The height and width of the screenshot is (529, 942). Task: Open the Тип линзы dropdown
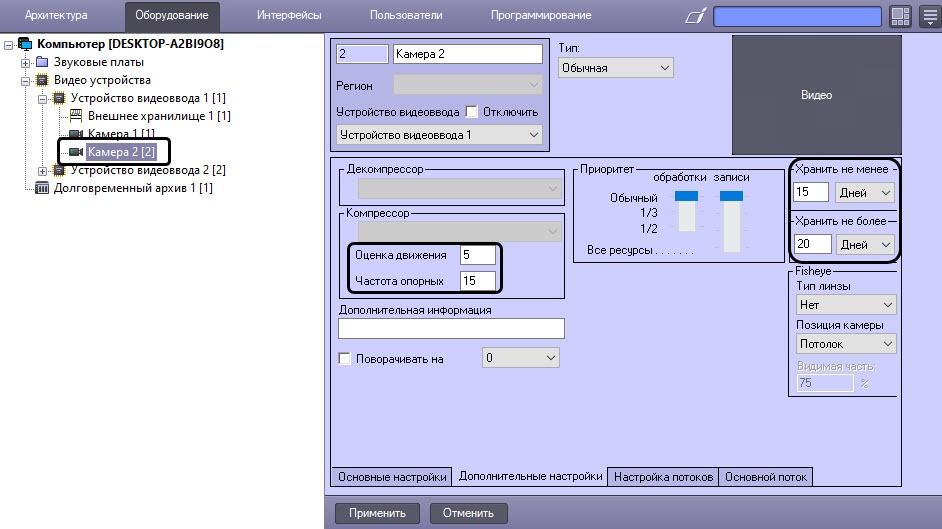[845, 305]
